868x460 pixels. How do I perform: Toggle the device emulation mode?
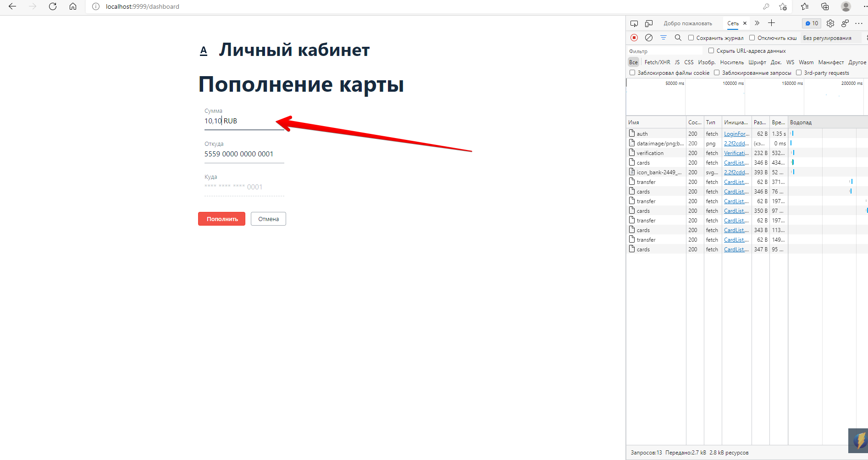coord(649,22)
